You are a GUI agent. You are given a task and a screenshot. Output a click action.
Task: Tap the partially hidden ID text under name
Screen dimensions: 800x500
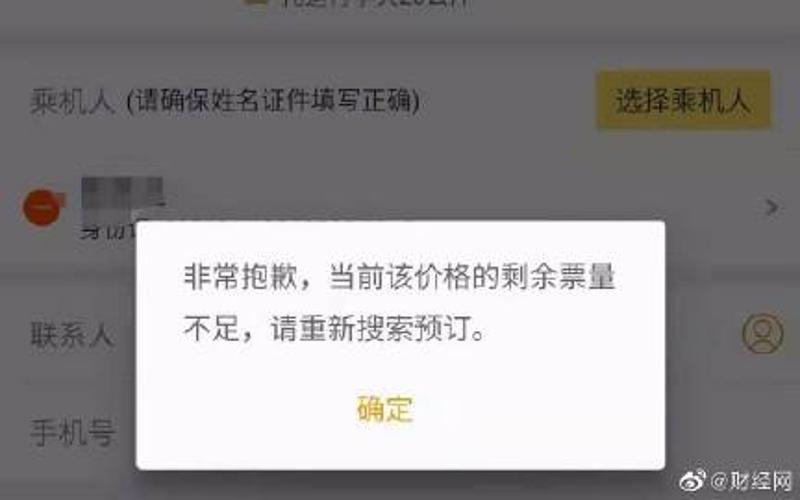(108, 231)
